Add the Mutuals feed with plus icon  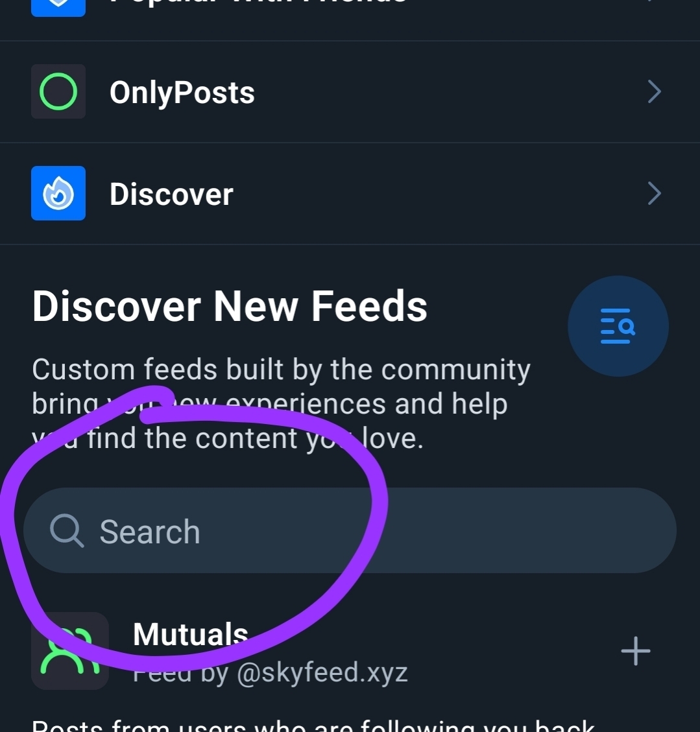pos(635,651)
